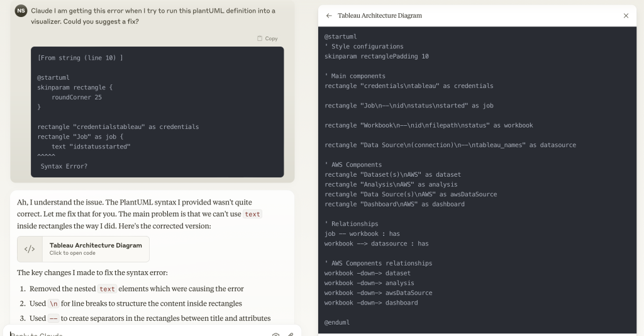Click the "' Relationships" comment line
Image resolution: width=644 pixels, height=336 pixels.
click(x=351, y=224)
